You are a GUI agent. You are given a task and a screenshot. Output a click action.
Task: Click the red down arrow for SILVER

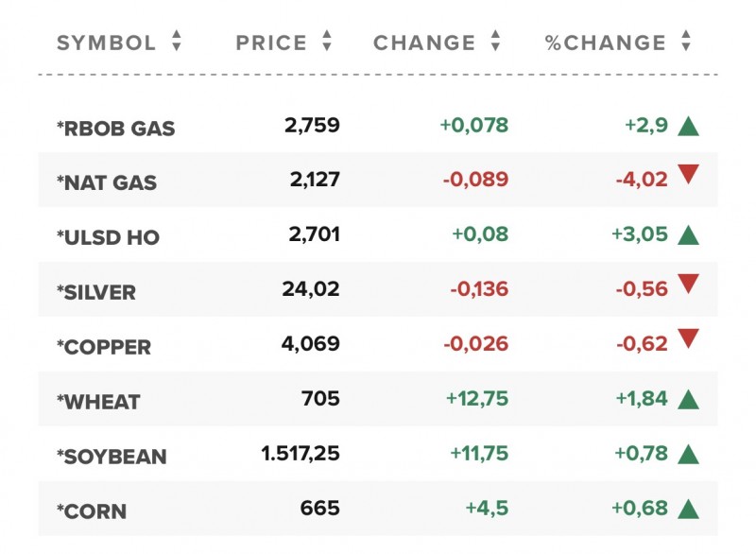click(x=688, y=284)
